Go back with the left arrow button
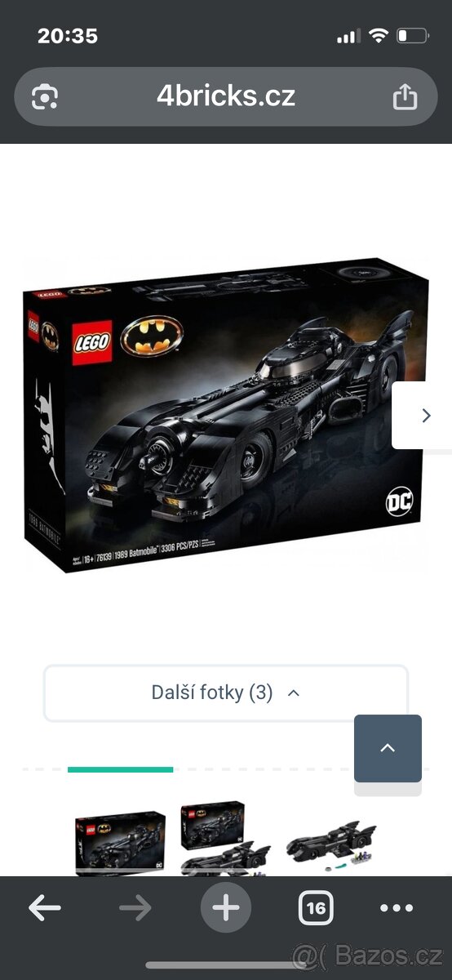452x980 pixels. pos(45,907)
